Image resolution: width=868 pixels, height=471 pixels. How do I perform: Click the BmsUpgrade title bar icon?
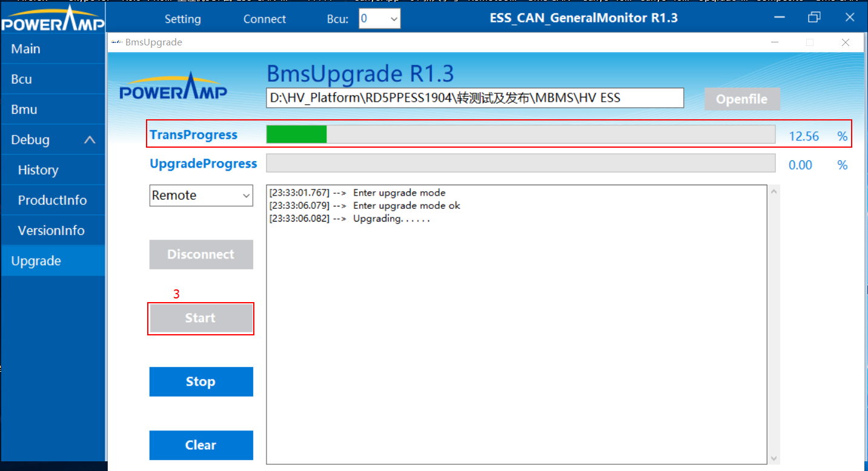coord(116,42)
